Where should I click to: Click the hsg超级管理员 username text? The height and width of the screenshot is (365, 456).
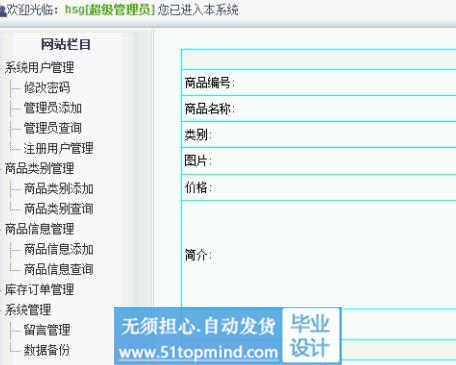click(x=110, y=10)
